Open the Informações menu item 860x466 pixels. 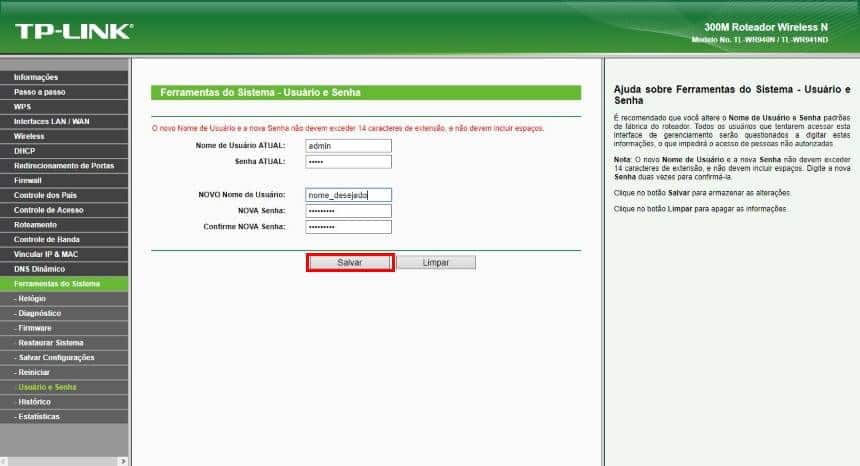pos(64,77)
